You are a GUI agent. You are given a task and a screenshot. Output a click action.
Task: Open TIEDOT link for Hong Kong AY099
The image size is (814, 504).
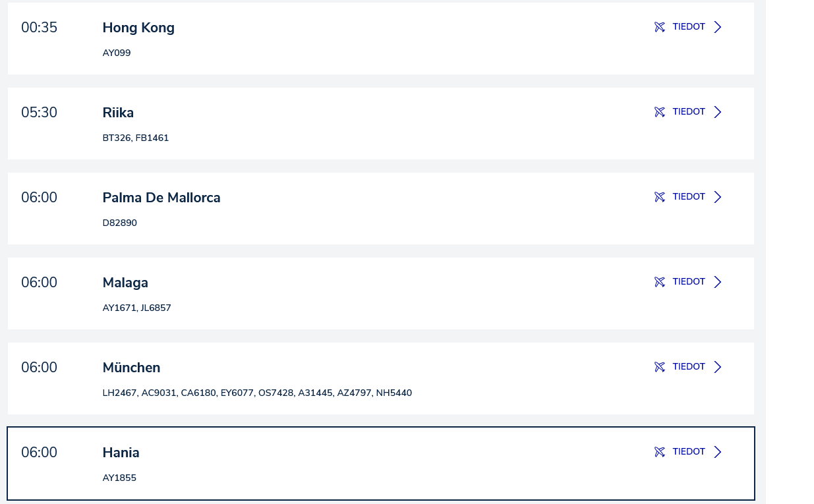point(689,27)
